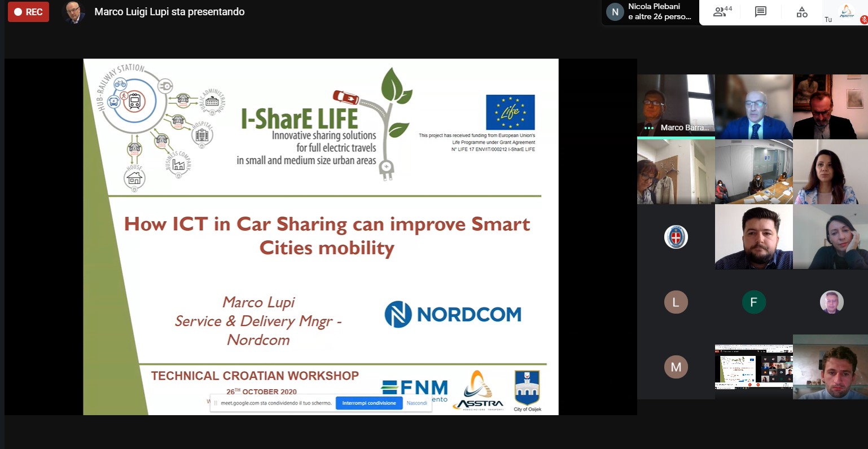Viewport: 868px width, 449px height.
Task: Select the meeting-room table video tile
Action: pos(753,171)
